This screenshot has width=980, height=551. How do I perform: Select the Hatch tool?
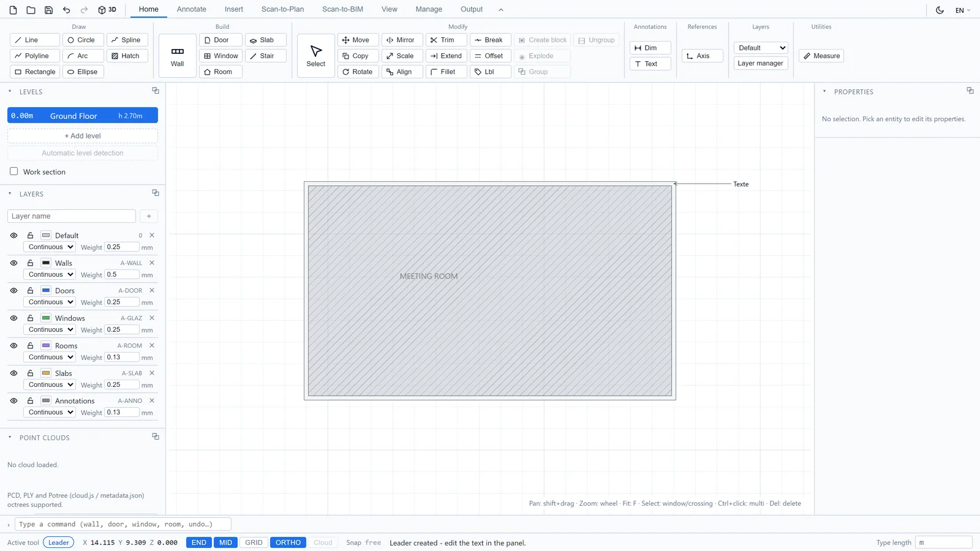pos(127,56)
